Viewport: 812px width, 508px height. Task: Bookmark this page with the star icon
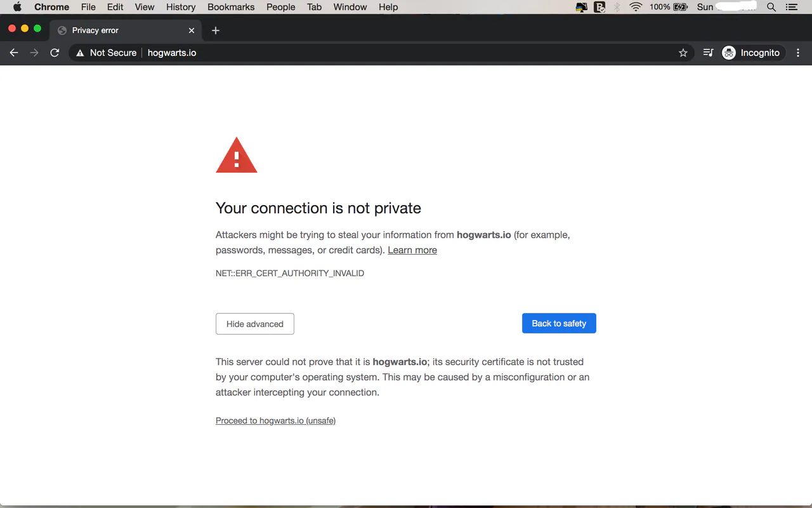(683, 53)
